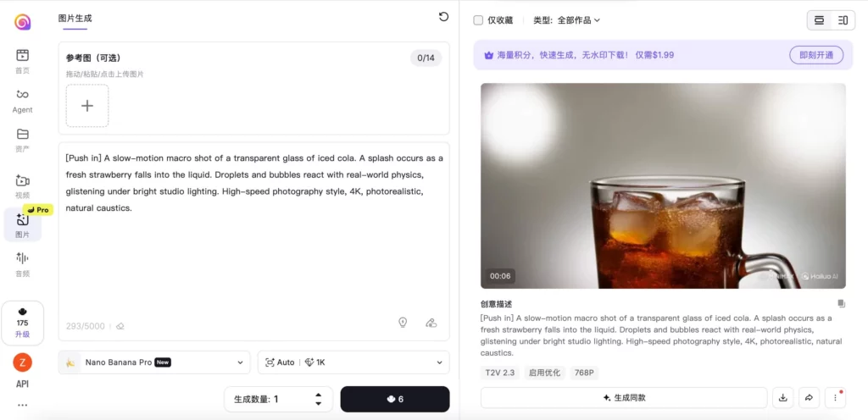Click the T2V 2.3 tag
This screenshot has width=868, height=420.
click(500, 373)
